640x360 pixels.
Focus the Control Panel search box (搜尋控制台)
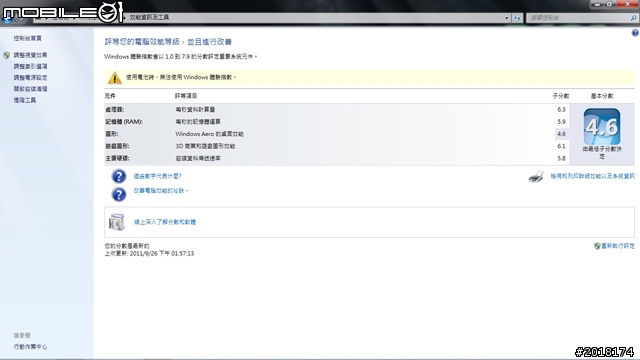(578, 18)
